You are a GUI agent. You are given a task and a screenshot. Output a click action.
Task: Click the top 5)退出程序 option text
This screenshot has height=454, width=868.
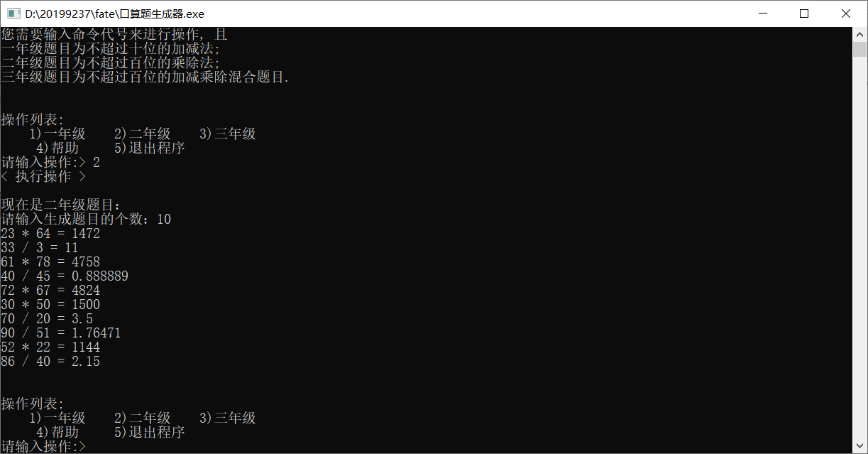tap(149, 148)
